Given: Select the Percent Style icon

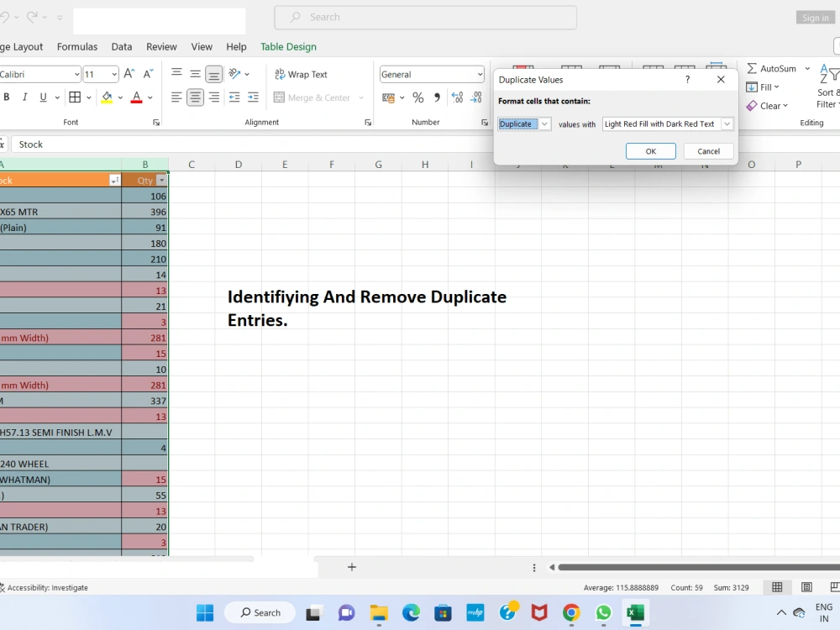Looking at the screenshot, I should [x=417, y=97].
